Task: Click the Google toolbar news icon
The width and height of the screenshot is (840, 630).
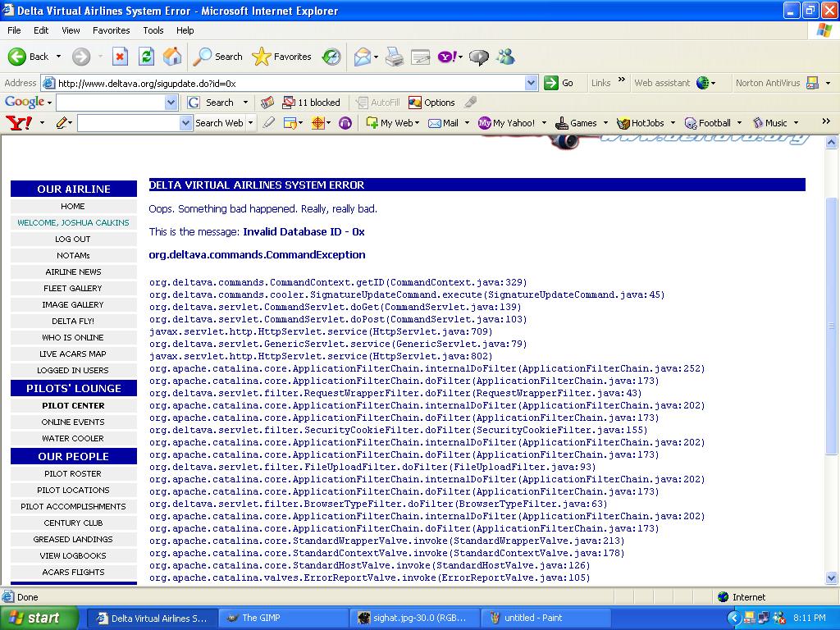Action: 267,103
